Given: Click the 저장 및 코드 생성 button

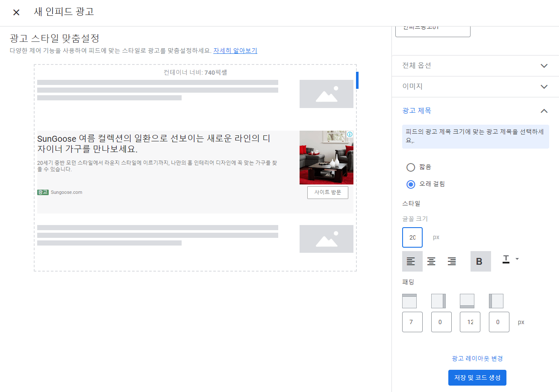Looking at the screenshot, I should coord(477,377).
